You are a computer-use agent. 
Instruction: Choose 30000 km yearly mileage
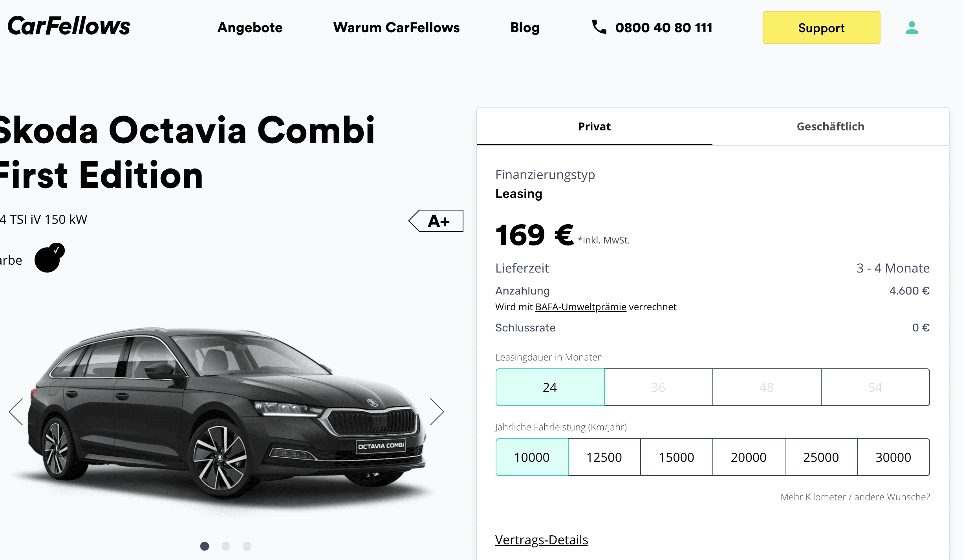(x=893, y=457)
